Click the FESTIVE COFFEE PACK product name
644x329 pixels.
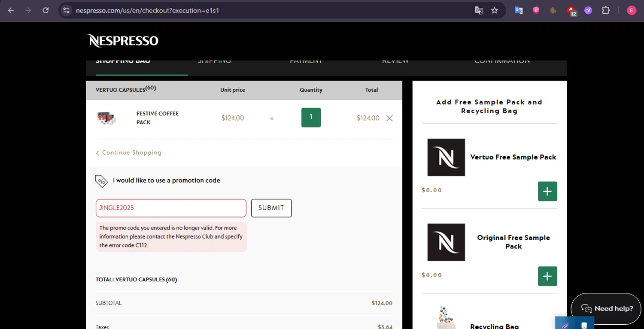coord(158,118)
